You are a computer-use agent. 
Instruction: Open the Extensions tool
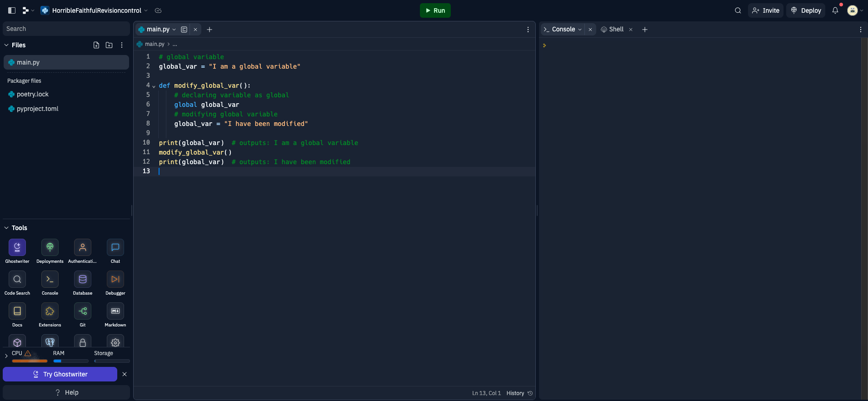[x=50, y=311]
